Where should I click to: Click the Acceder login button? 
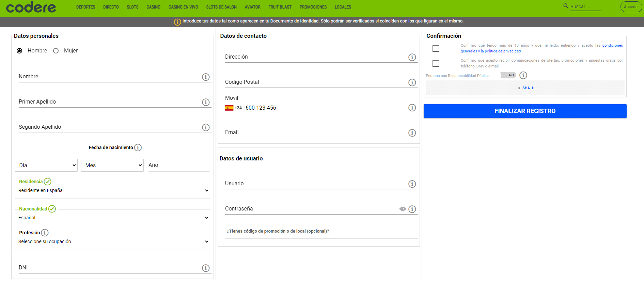631,7
